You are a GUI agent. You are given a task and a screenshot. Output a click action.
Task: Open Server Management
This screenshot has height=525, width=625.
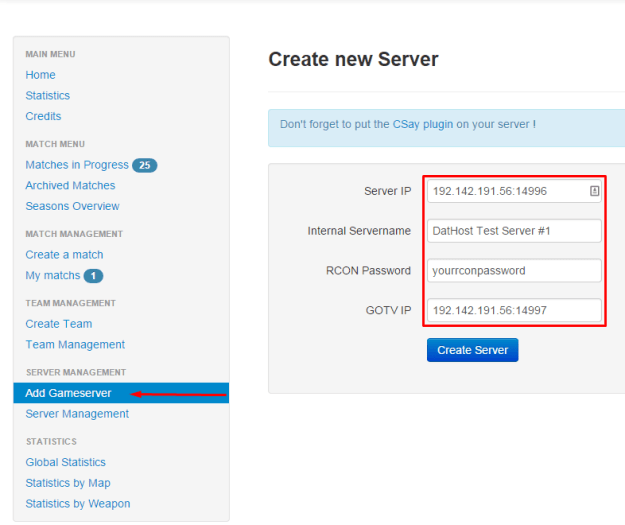pos(77,414)
